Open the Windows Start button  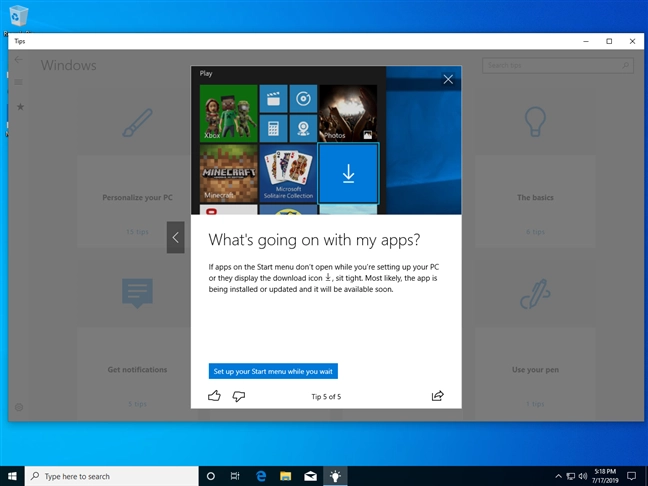tap(12, 476)
